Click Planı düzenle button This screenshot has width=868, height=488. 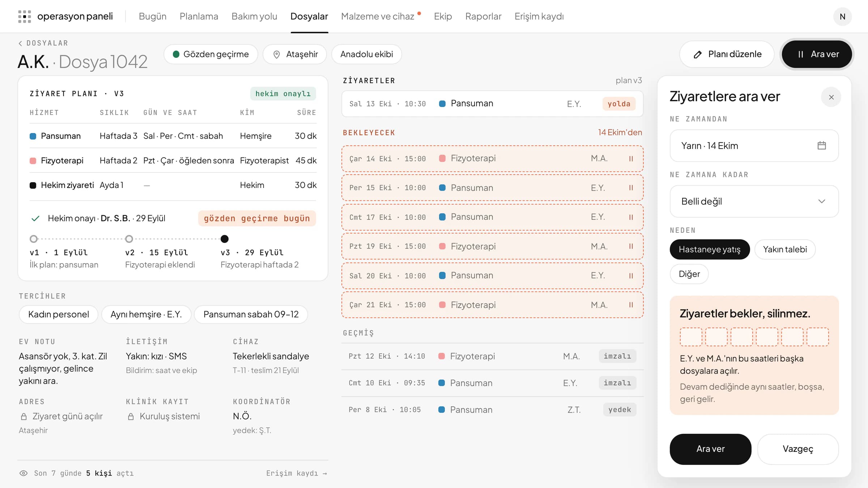pyautogui.click(x=727, y=54)
